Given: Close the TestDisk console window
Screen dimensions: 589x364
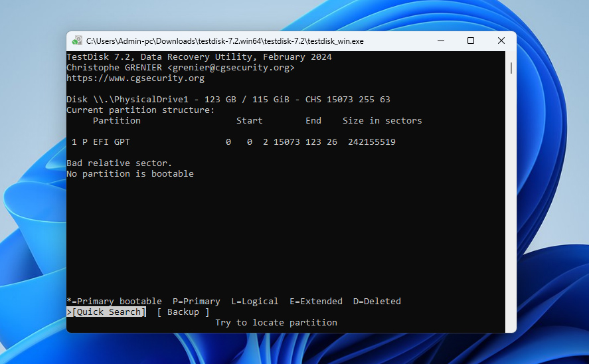Looking at the screenshot, I should tap(501, 41).
